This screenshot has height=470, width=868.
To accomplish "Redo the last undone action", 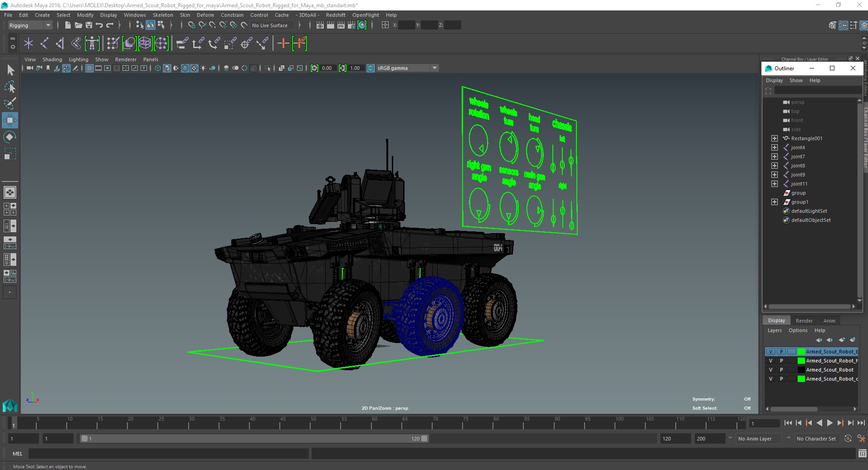I will click(x=110, y=25).
